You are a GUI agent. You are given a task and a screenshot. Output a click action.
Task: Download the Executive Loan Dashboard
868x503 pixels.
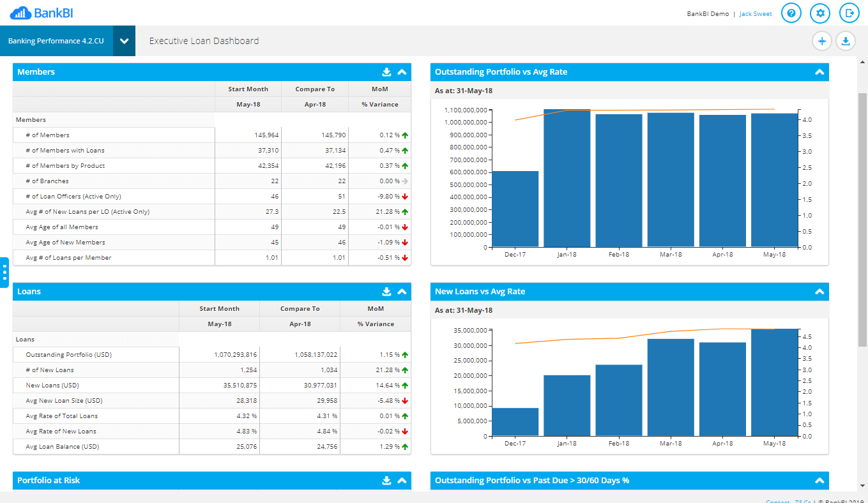[x=846, y=40]
